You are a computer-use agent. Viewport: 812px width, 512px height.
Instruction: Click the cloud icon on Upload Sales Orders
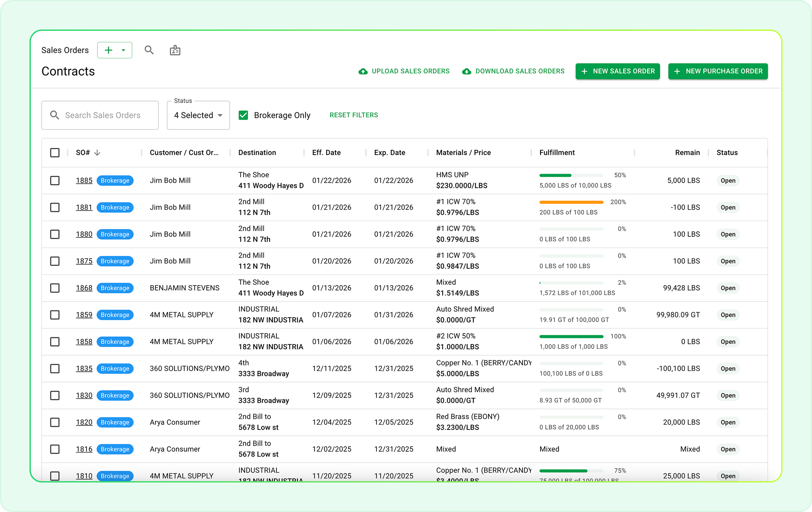click(363, 71)
